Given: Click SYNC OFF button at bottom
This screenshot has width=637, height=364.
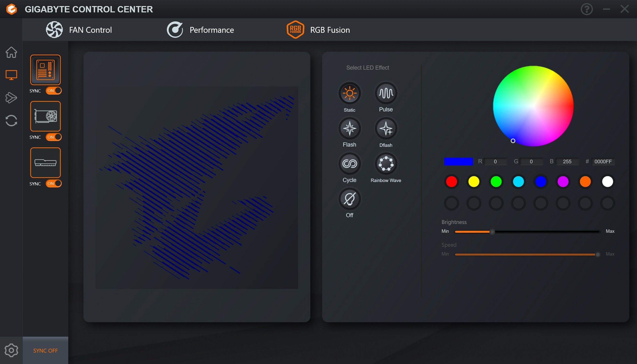Looking at the screenshot, I should pyautogui.click(x=45, y=350).
